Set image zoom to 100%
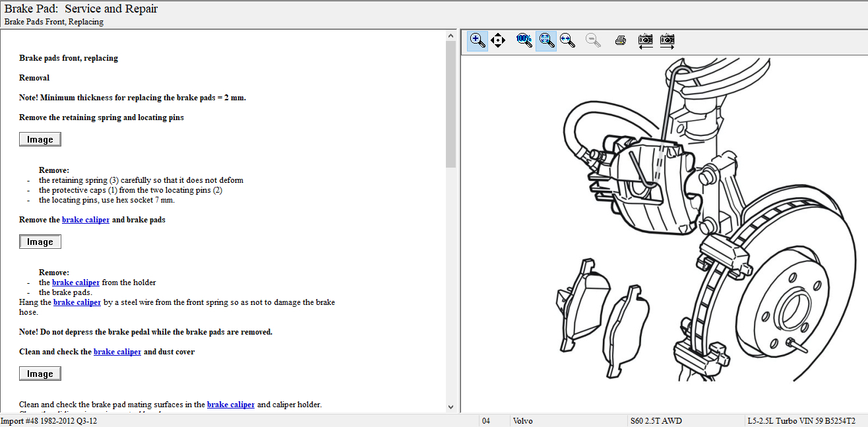 [524, 40]
